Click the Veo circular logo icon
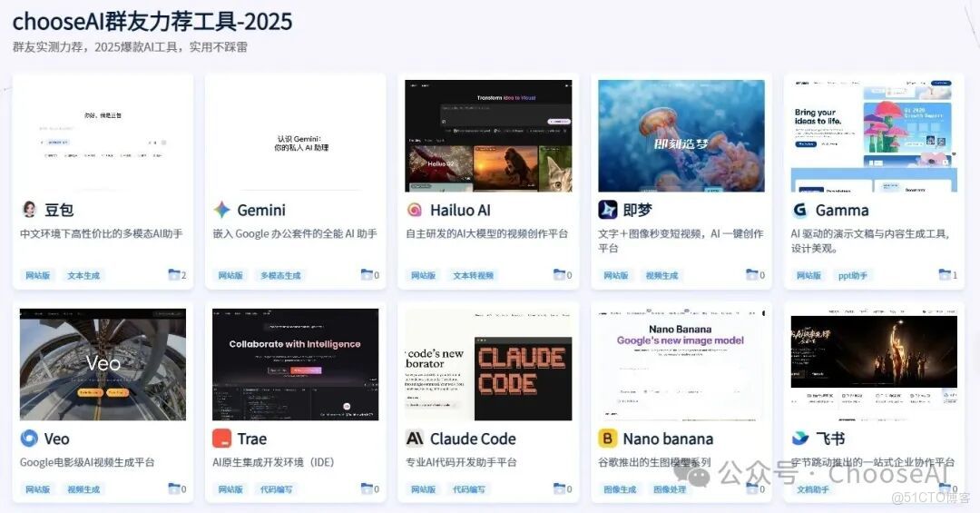Viewport: 980px width, 513px height. tap(29, 439)
